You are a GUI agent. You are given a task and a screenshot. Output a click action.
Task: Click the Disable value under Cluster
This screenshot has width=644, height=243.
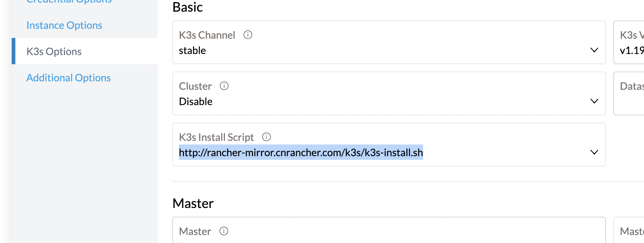(x=195, y=101)
